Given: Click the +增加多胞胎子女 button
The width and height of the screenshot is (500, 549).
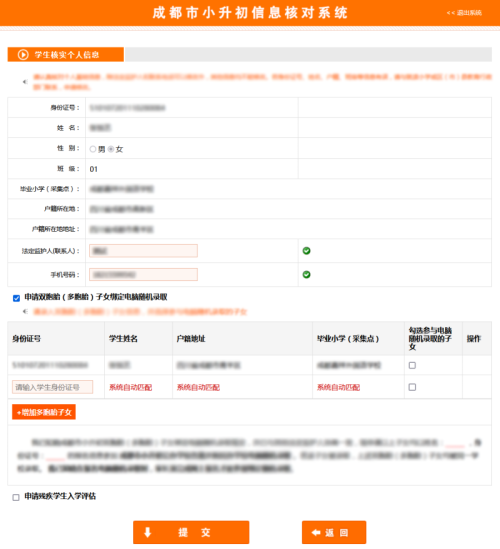Looking at the screenshot, I should (x=44, y=412).
